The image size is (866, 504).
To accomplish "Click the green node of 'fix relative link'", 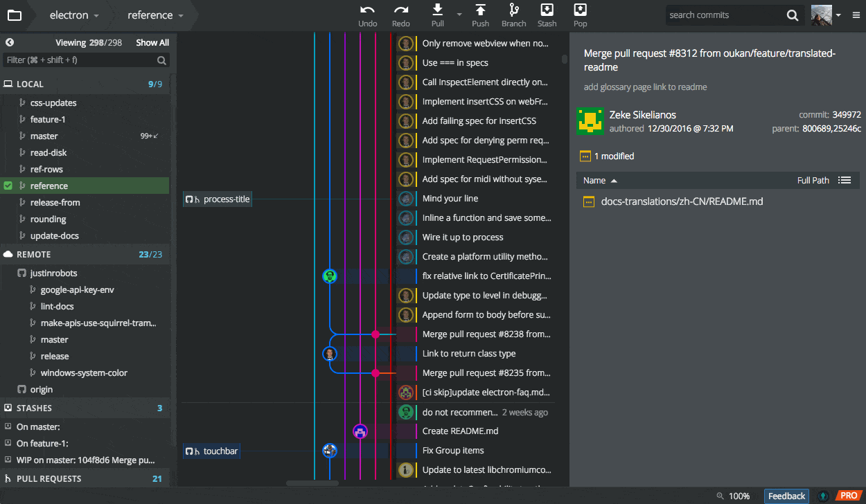I will pos(330,276).
